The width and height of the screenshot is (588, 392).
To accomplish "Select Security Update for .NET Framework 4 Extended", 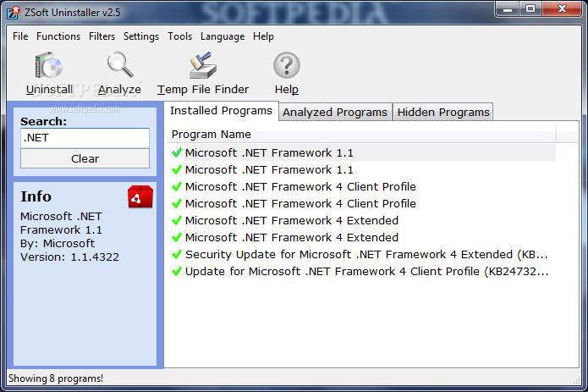I will 363,254.
